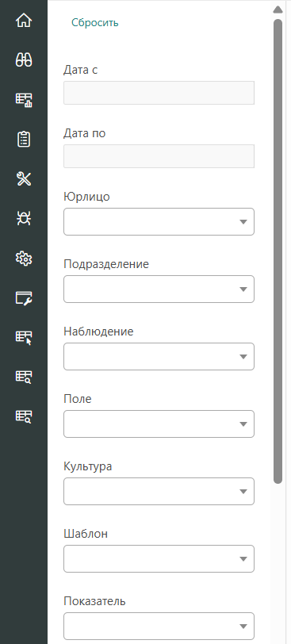Open the Home icon in sidebar
This screenshot has width=291, height=644.
coord(24,21)
